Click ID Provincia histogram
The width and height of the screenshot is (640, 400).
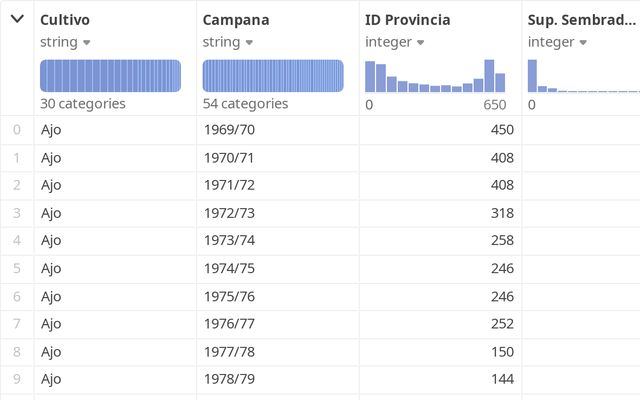435,76
